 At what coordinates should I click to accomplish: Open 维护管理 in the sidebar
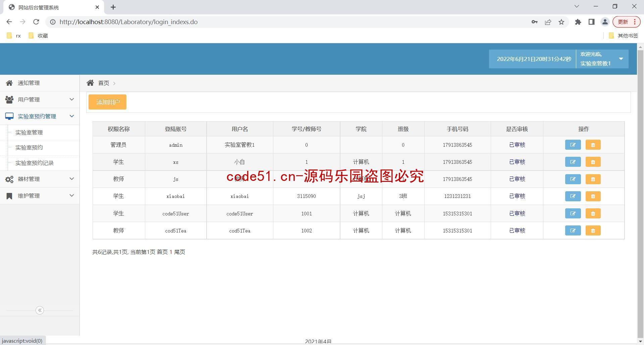click(40, 196)
